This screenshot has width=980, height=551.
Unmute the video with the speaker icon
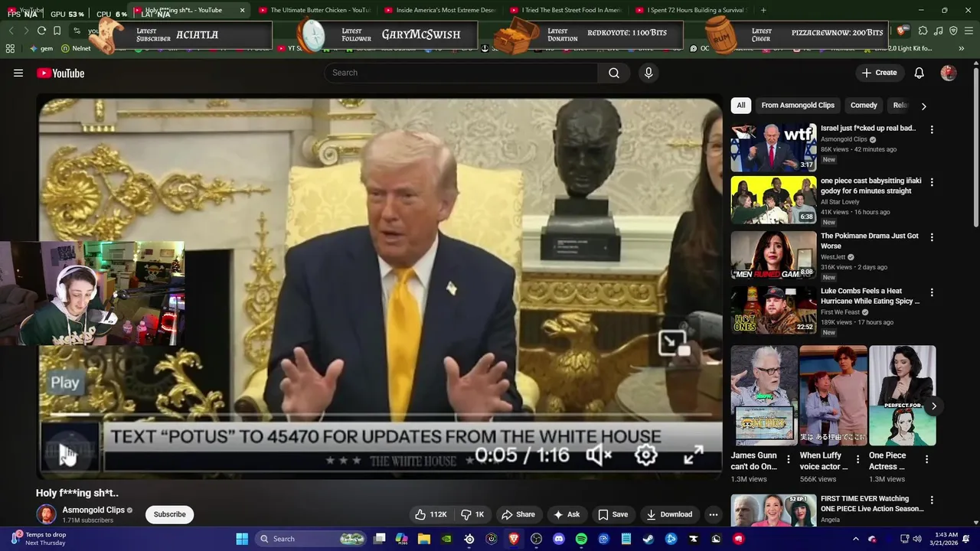tap(599, 455)
